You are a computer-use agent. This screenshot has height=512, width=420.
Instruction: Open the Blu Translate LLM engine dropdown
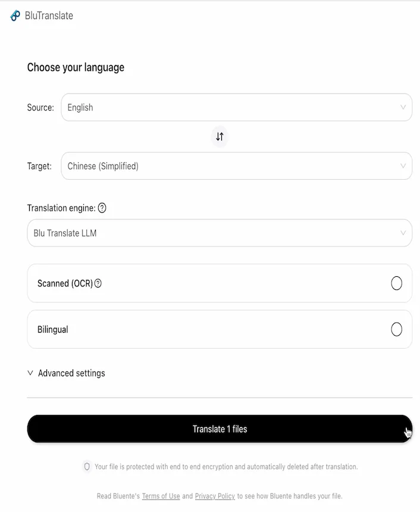(x=219, y=233)
